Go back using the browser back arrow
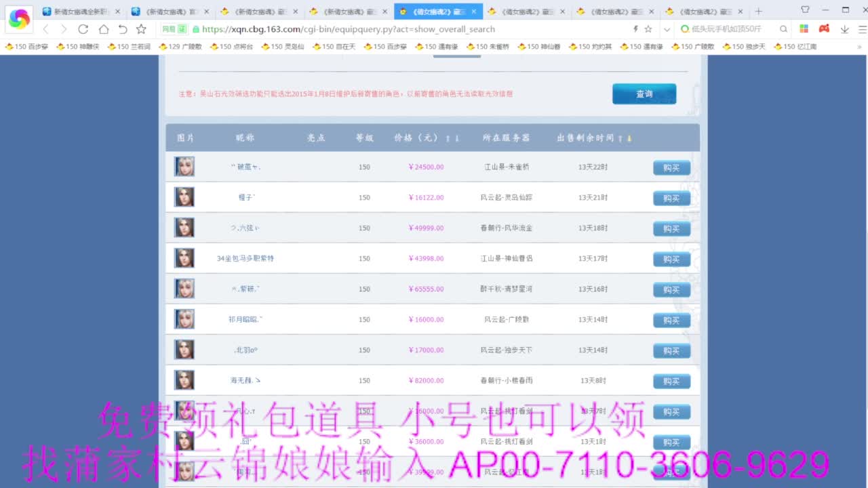The width and height of the screenshot is (868, 488). pos(45,29)
